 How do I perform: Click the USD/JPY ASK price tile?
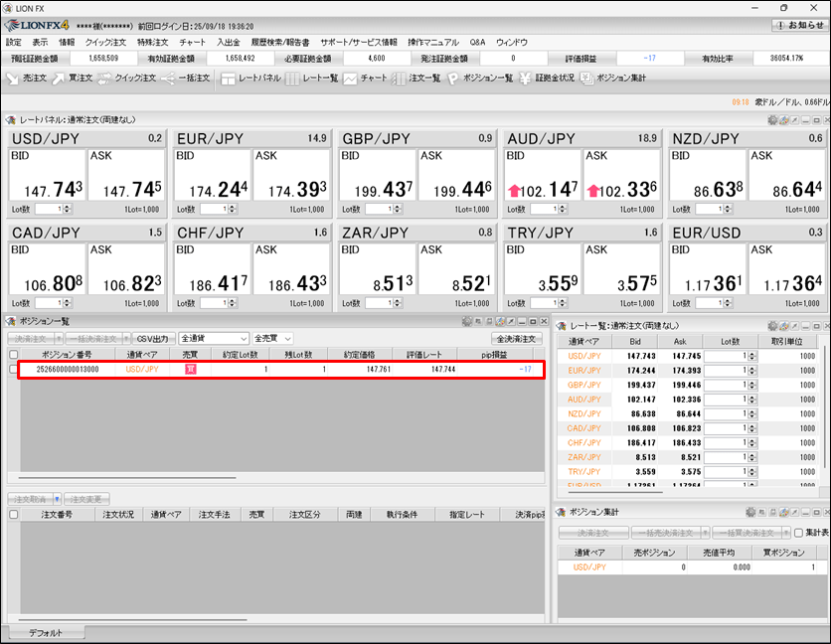126,176
